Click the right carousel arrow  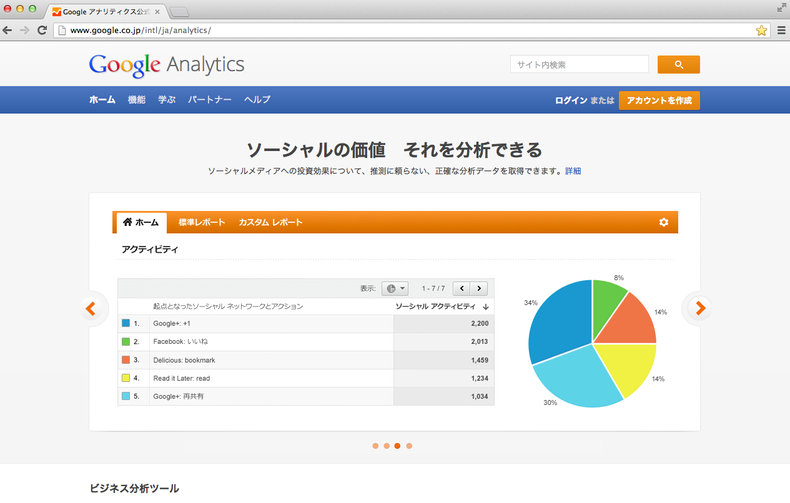pos(700,308)
